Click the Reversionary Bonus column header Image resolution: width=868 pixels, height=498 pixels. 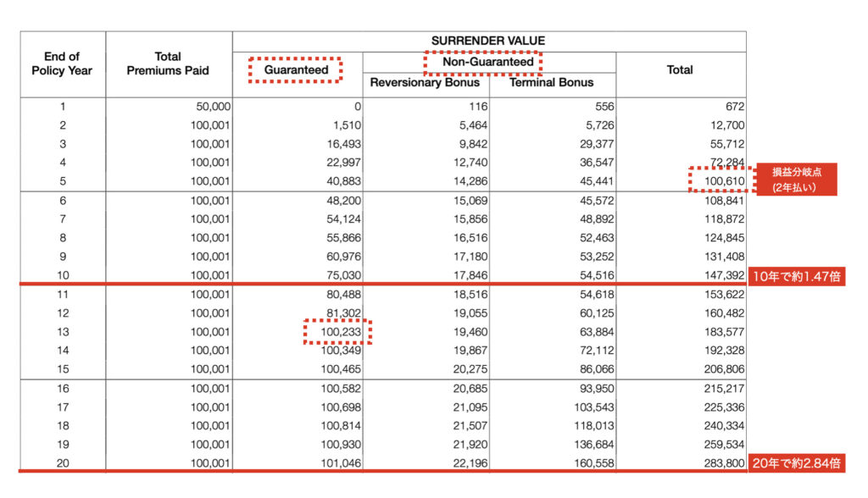[x=425, y=82]
